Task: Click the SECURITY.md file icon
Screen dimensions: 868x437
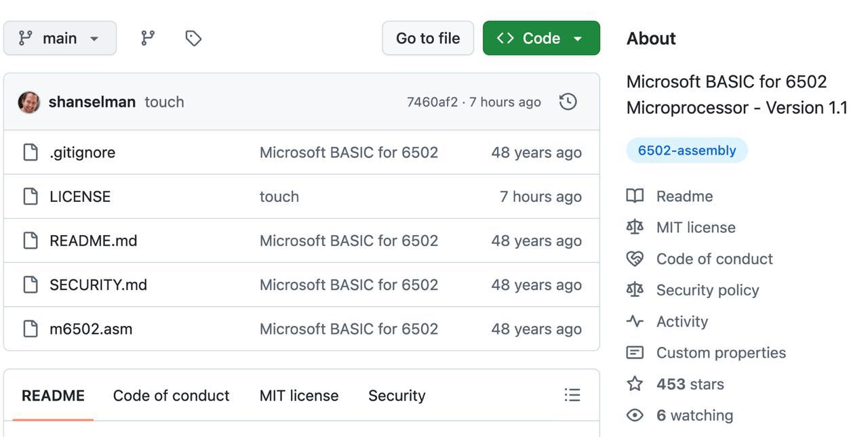Action: pyautogui.click(x=31, y=285)
